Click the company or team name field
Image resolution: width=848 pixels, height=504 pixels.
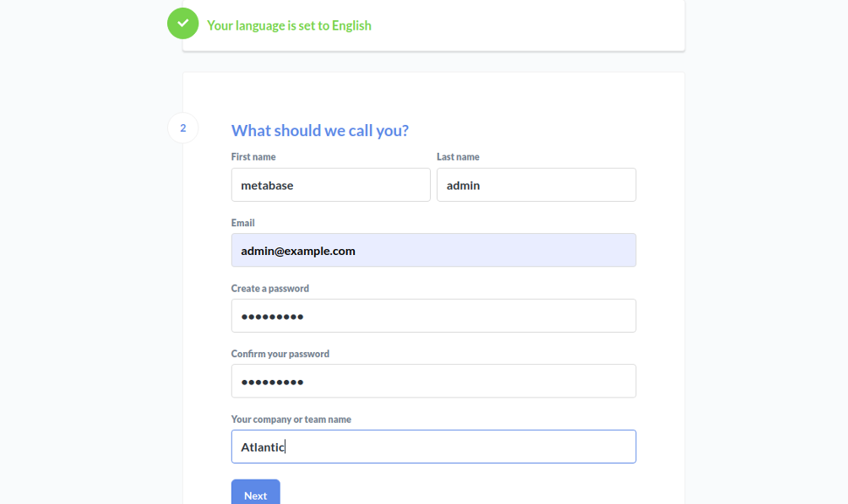pos(434,447)
